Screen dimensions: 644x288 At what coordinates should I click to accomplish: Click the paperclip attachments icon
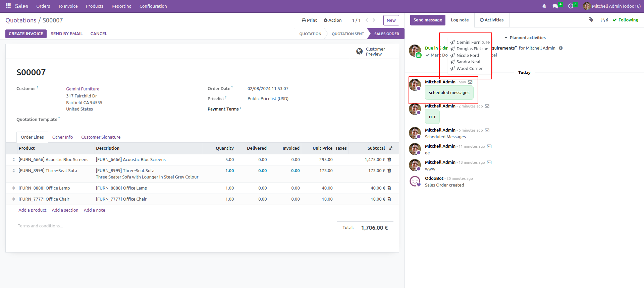(x=591, y=20)
